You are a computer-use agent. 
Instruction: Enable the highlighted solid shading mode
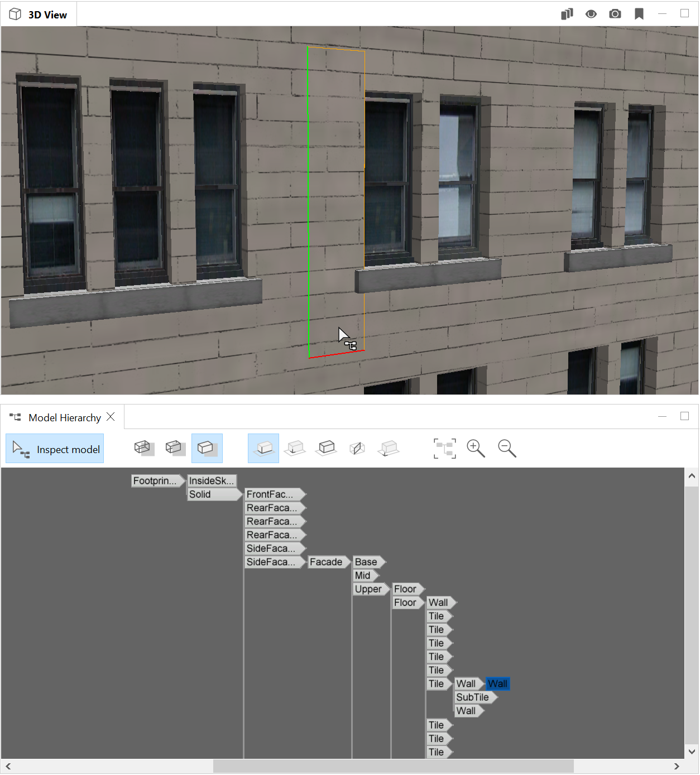pyautogui.click(x=207, y=447)
